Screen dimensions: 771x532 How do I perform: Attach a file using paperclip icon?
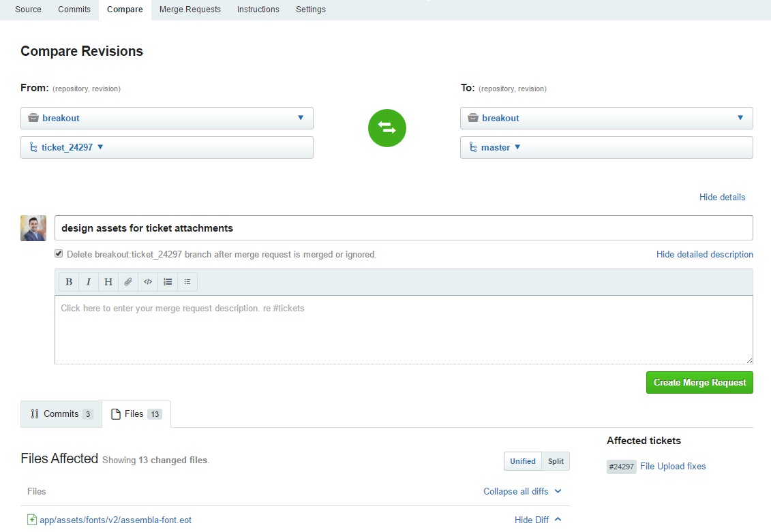click(128, 281)
